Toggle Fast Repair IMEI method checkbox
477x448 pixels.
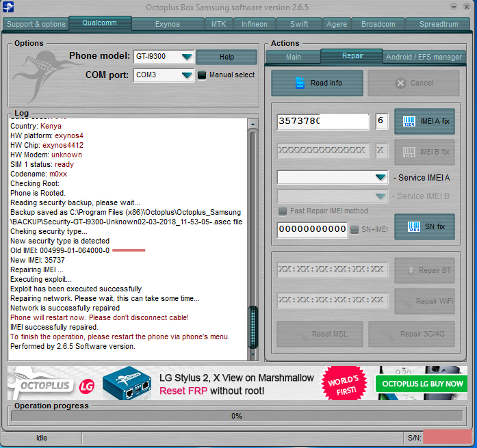[283, 211]
